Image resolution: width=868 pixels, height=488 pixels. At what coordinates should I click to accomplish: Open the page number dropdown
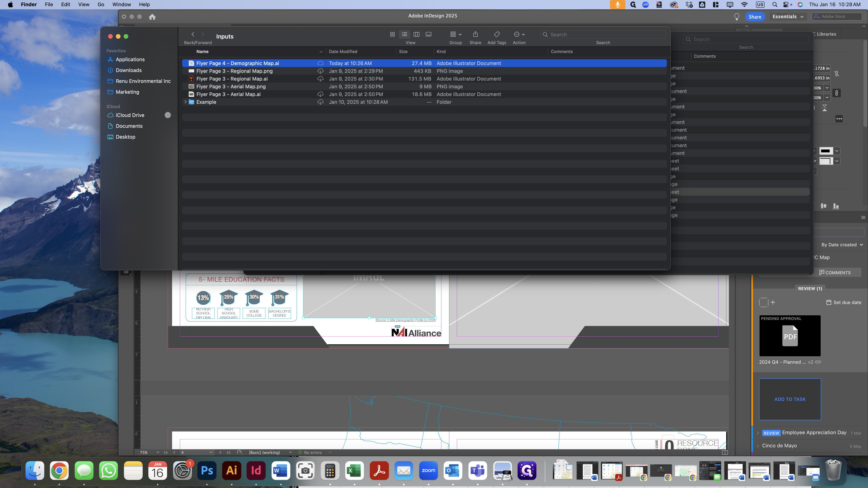coord(211,452)
